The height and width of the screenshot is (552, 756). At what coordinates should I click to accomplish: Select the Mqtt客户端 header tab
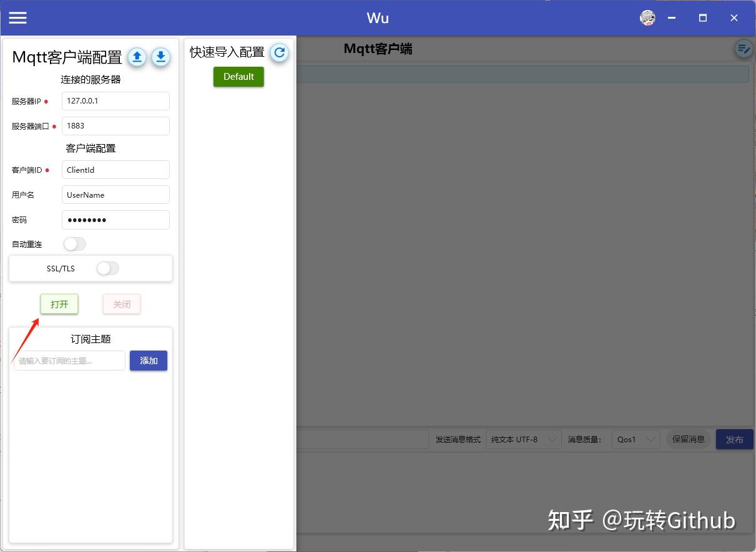pyautogui.click(x=377, y=49)
